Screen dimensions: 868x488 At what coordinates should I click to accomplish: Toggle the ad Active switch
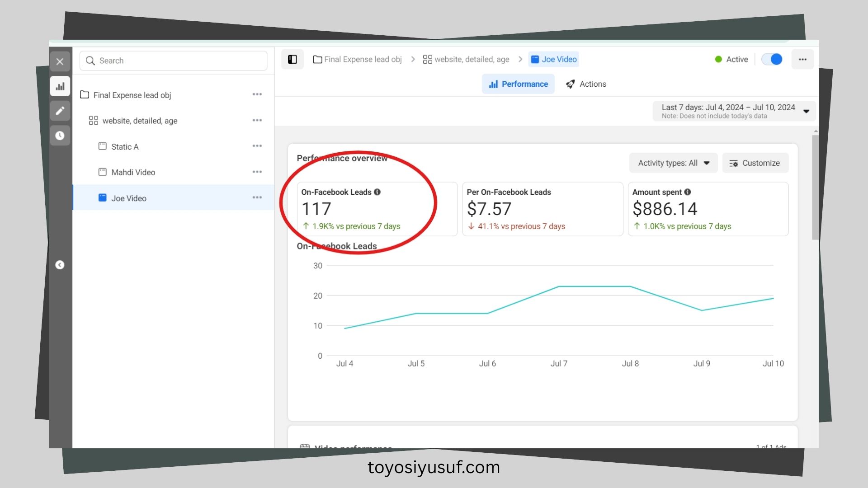772,59
